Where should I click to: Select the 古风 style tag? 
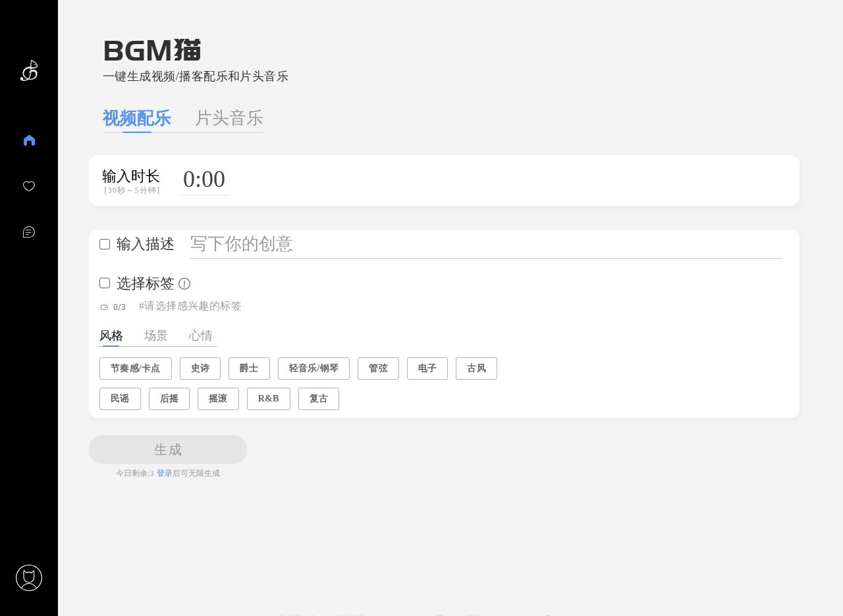(476, 368)
